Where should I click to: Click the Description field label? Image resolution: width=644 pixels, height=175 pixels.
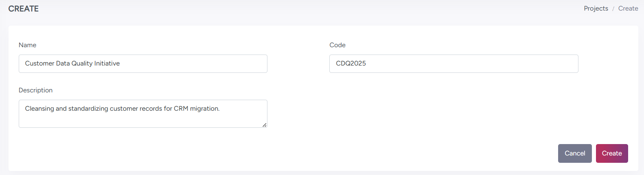pyautogui.click(x=35, y=90)
